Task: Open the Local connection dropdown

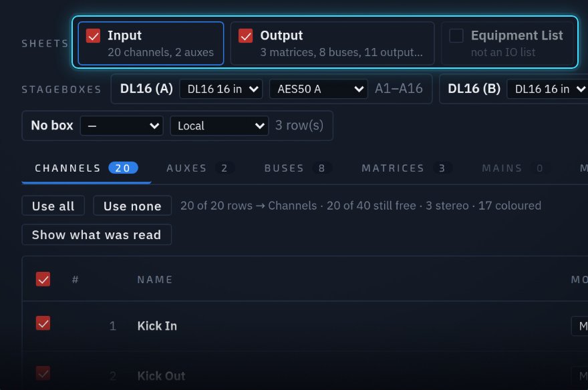Action: 219,126
